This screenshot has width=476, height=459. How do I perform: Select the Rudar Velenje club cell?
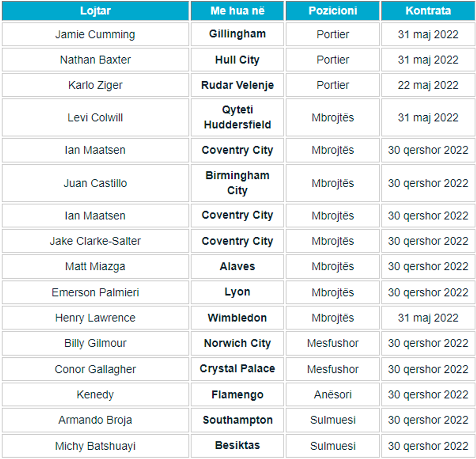click(x=238, y=85)
